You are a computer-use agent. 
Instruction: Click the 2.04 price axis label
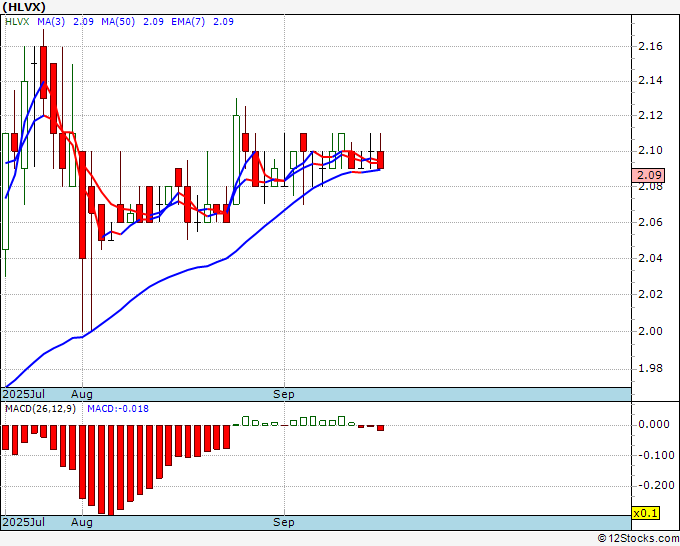pos(651,258)
